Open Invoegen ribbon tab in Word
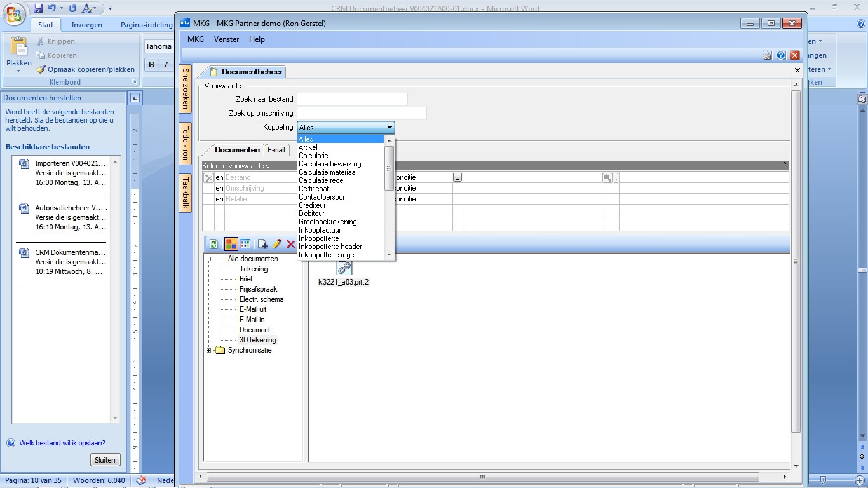This screenshot has height=488, width=868. pyautogui.click(x=86, y=25)
